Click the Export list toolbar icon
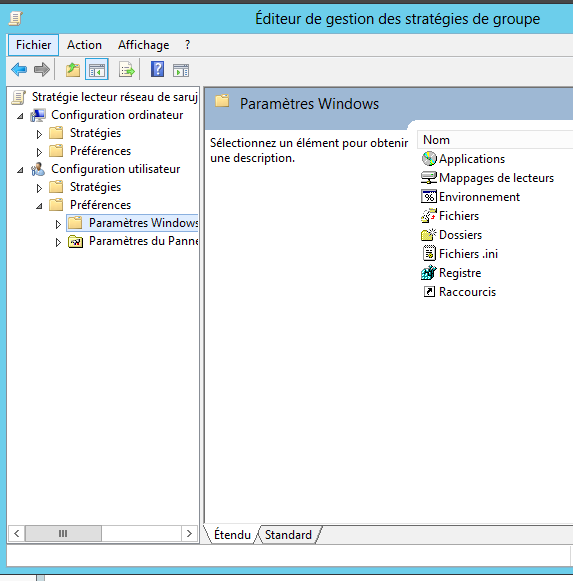This screenshot has height=581, width=573. 126,69
